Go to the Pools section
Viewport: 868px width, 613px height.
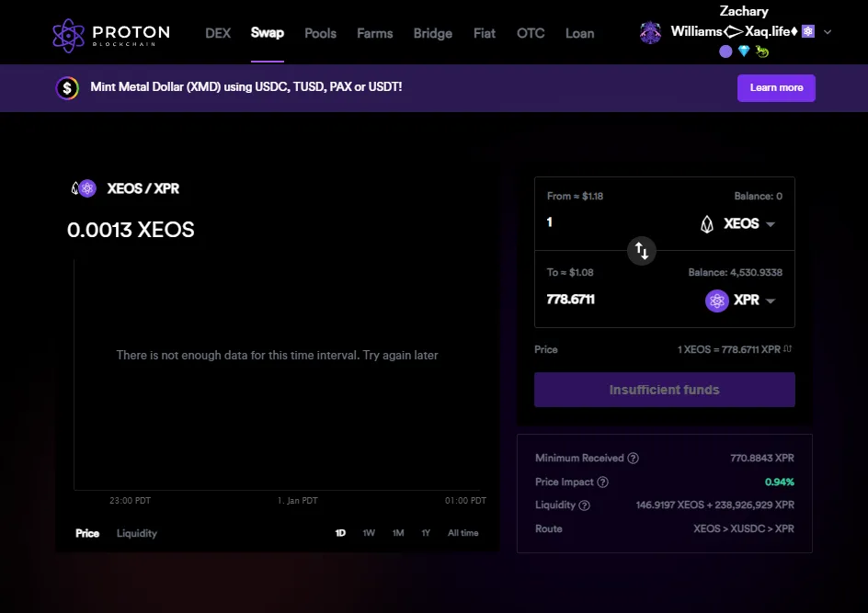(321, 33)
